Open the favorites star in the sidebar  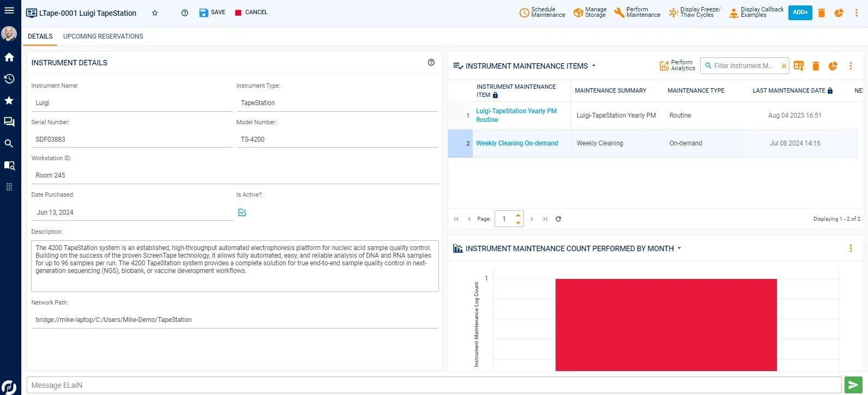pos(9,100)
